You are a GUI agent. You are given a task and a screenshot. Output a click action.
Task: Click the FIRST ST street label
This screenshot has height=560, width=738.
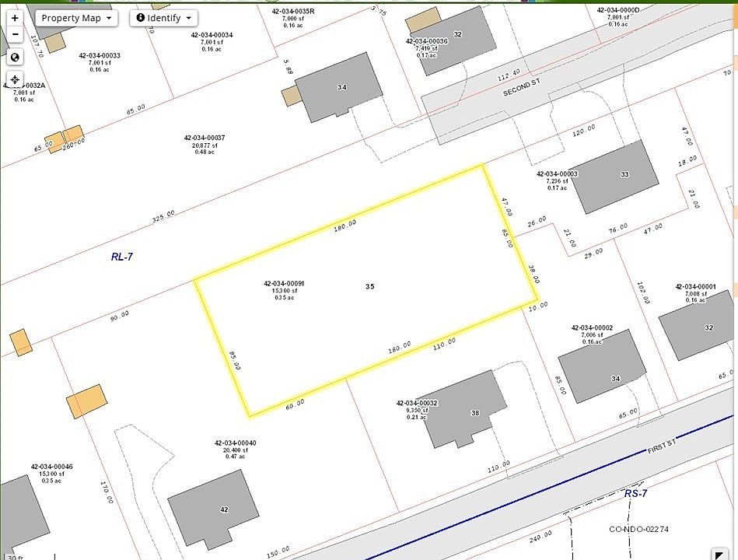[662, 446]
